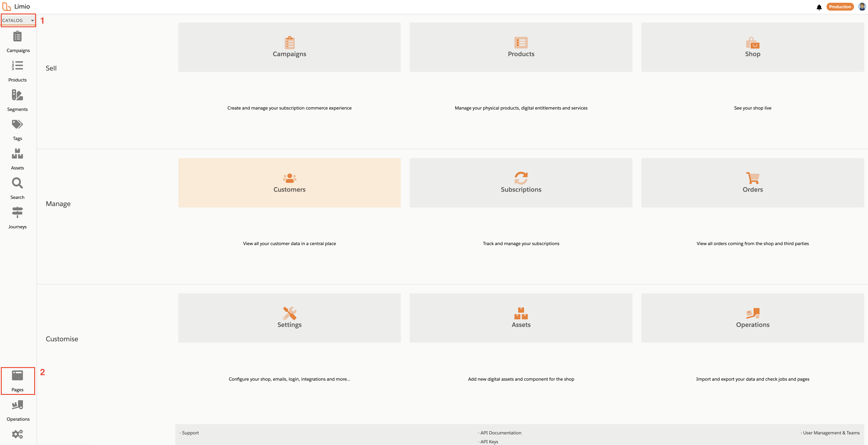Open Operations in the left sidebar
The height and width of the screenshot is (445, 868).
(x=18, y=411)
